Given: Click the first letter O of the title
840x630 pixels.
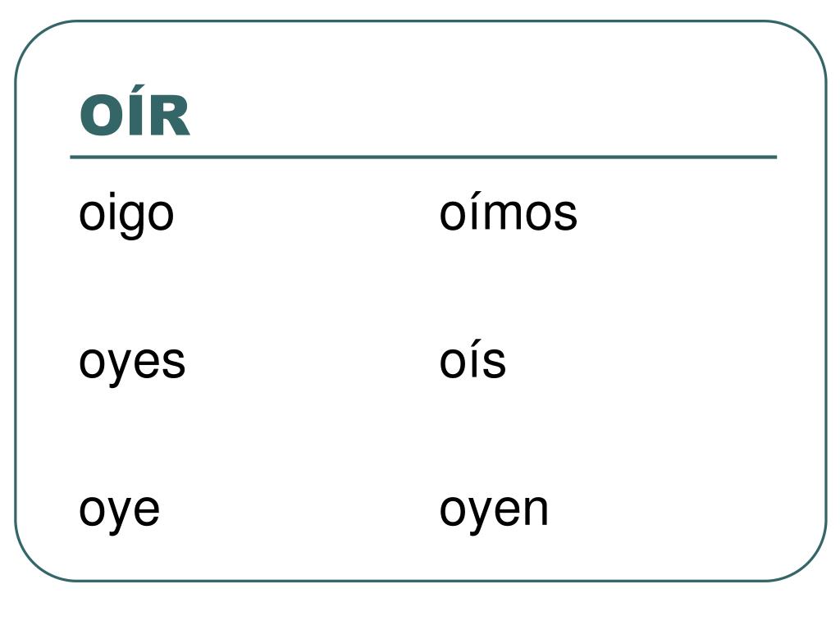Looking at the screenshot, I should 102,116.
